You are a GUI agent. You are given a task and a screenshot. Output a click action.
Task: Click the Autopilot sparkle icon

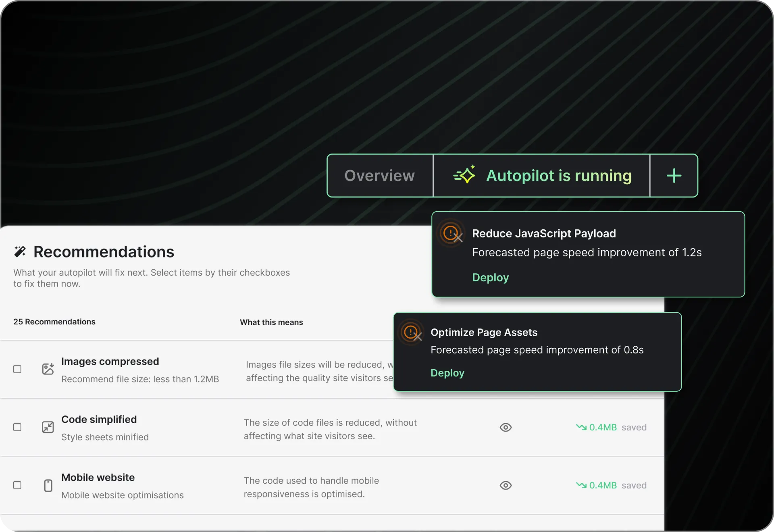pos(464,175)
